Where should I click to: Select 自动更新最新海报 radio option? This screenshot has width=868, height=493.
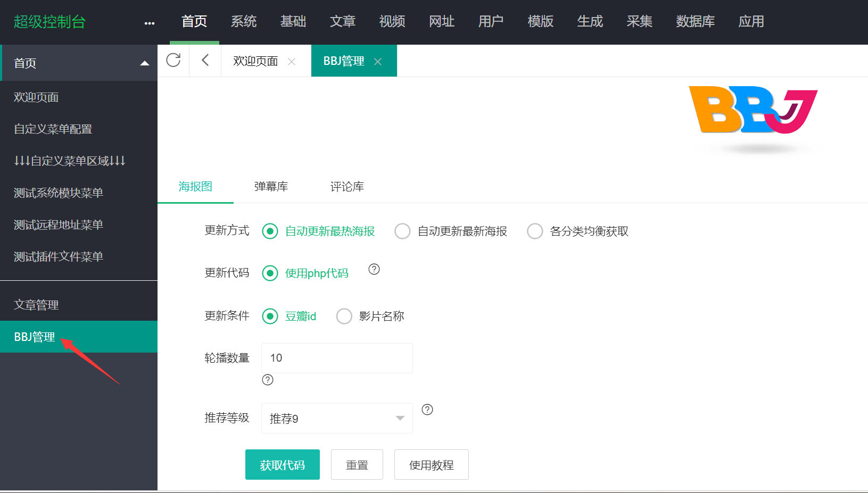tap(402, 231)
